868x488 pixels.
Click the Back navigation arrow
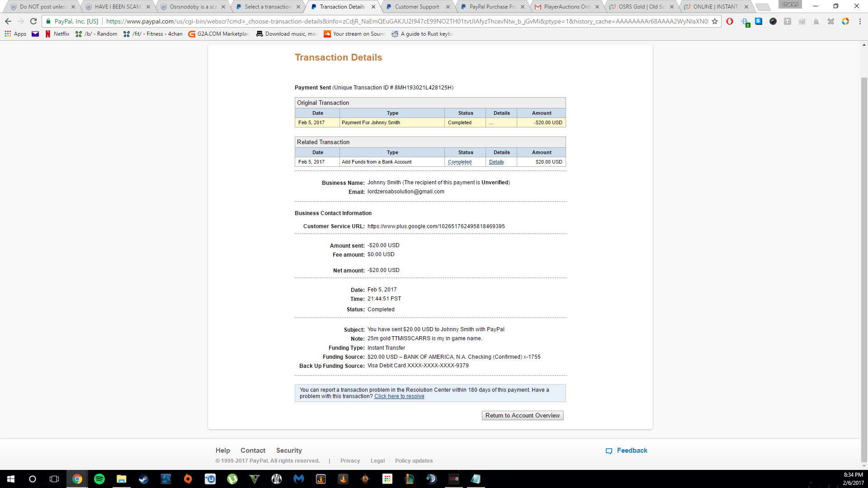tap(8, 21)
